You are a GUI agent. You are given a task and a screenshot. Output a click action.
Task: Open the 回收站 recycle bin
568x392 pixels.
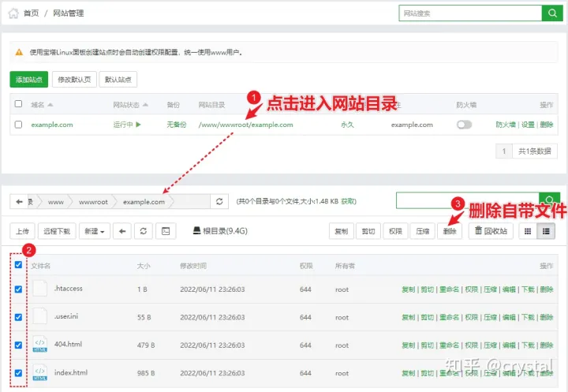click(491, 231)
